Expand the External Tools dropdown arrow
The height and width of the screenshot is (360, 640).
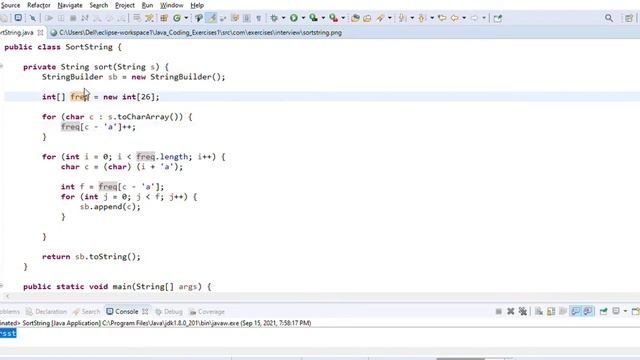click(x=343, y=18)
